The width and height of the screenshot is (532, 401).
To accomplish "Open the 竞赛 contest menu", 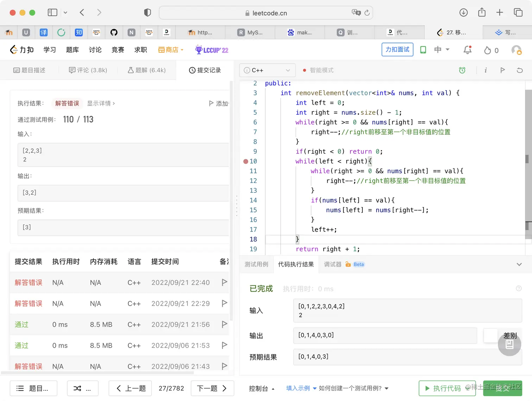I will tap(118, 50).
